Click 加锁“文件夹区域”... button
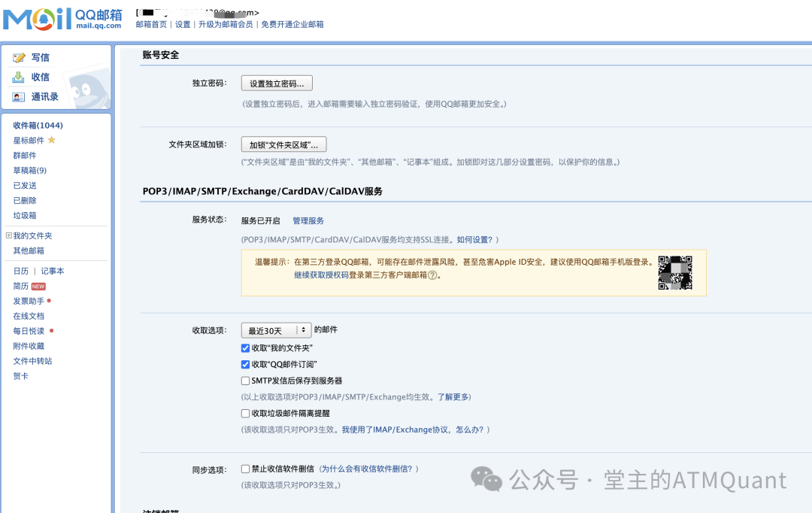The width and height of the screenshot is (812, 513). [x=283, y=144]
